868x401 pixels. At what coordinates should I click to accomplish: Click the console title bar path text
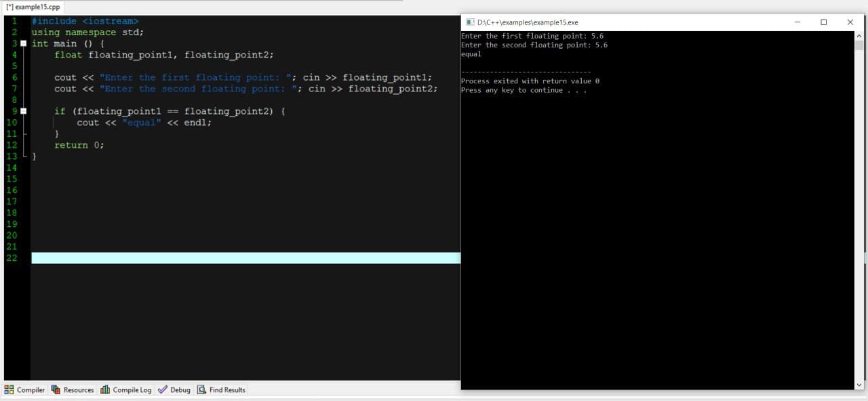point(528,22)
